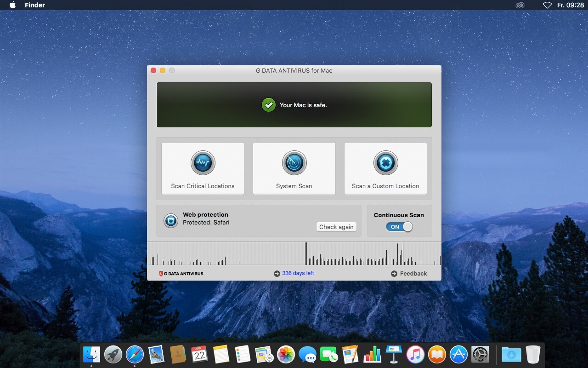This screenshot has width=588, height=368.
Task: Click the Check again button
Action: pos(336,227)
